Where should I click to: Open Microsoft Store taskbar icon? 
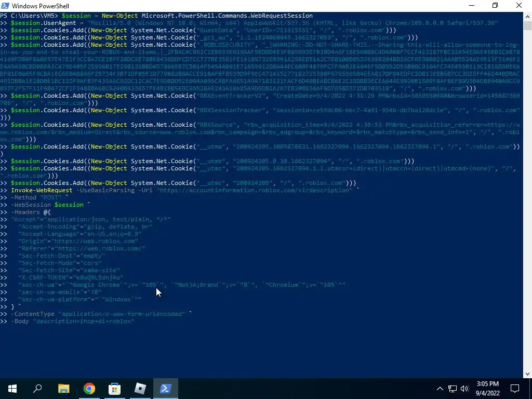click(114, 389)
